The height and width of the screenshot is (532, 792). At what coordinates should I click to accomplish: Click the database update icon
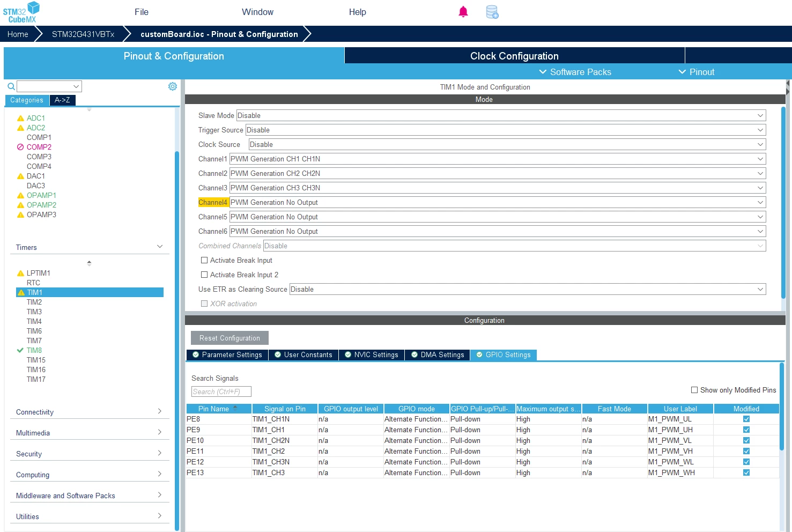click(x=492, y=12)
